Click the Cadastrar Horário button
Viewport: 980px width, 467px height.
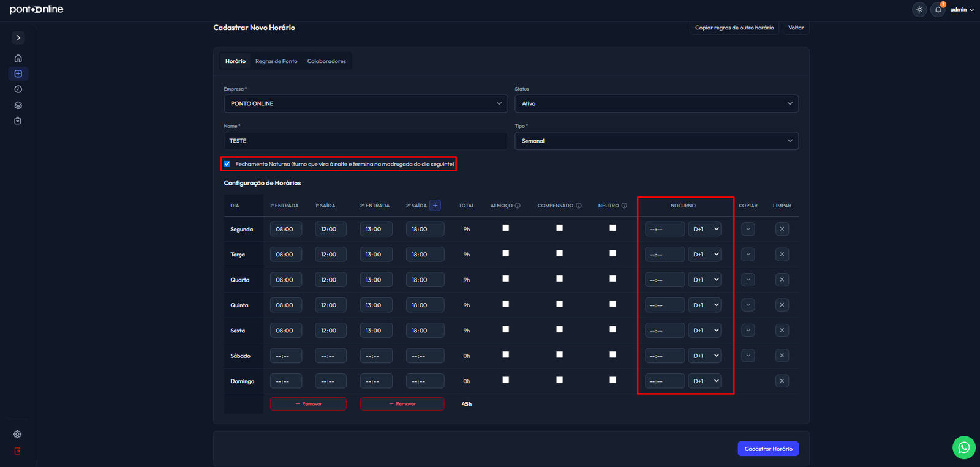pos(768,449)
